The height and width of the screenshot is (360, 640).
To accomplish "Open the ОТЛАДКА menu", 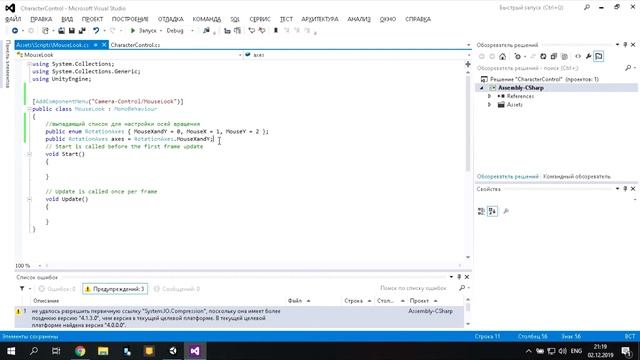I will tap(171, 19).
